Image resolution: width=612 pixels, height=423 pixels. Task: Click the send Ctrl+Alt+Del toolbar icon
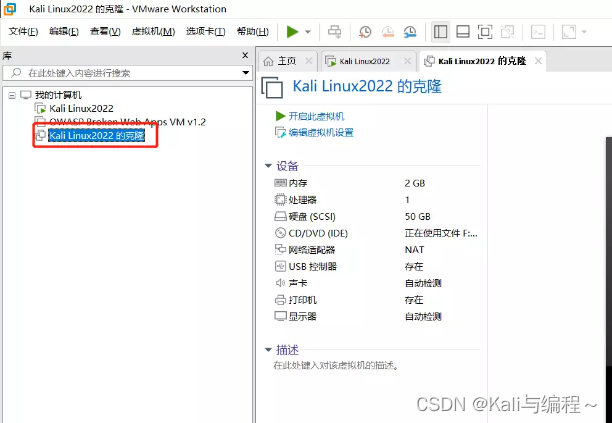tap(334, 32)
